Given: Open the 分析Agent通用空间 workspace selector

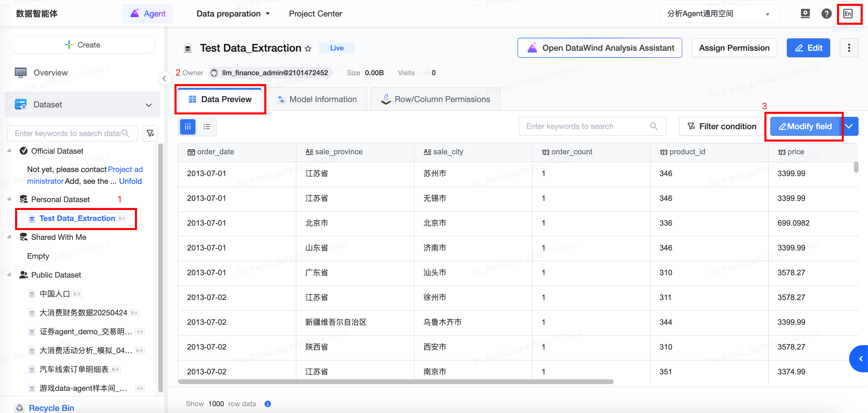Looking at the screenshot, I should pyautogui.click(x=719, y=14).
